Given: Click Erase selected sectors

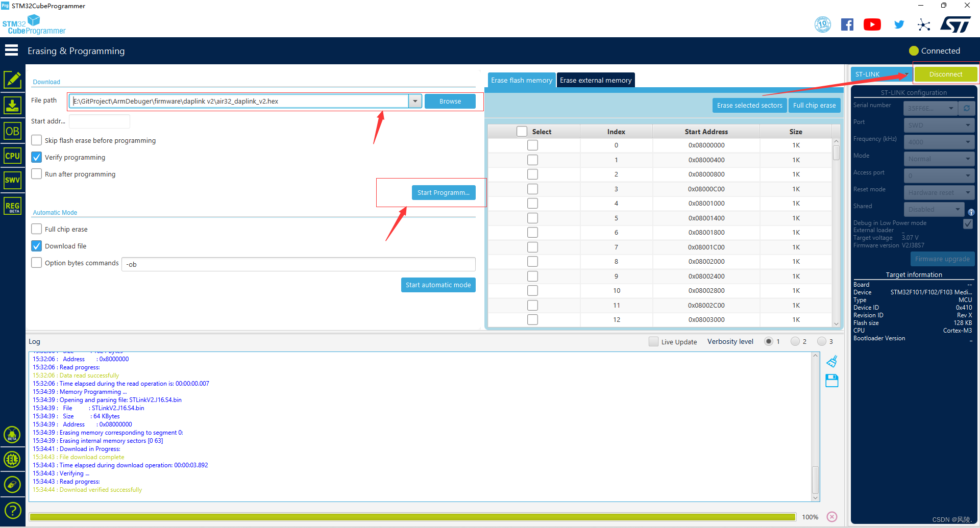Looking at the screenshot, I should point(749,105).
